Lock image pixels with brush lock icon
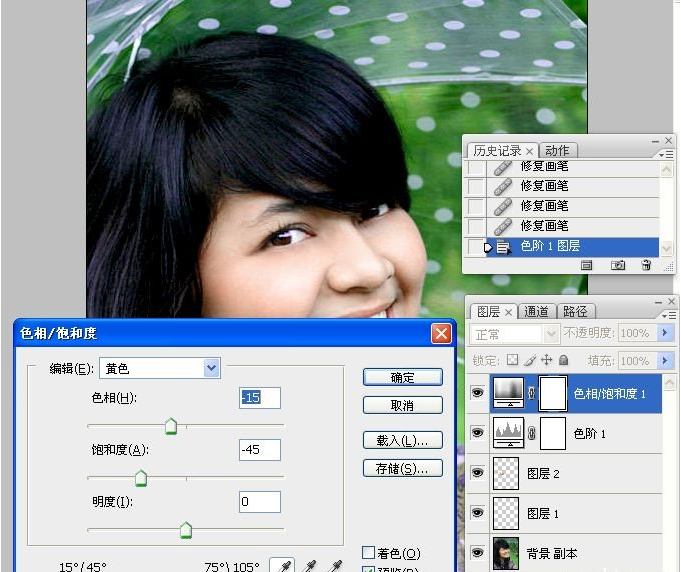Screen dimensions: 681x572 529,360
